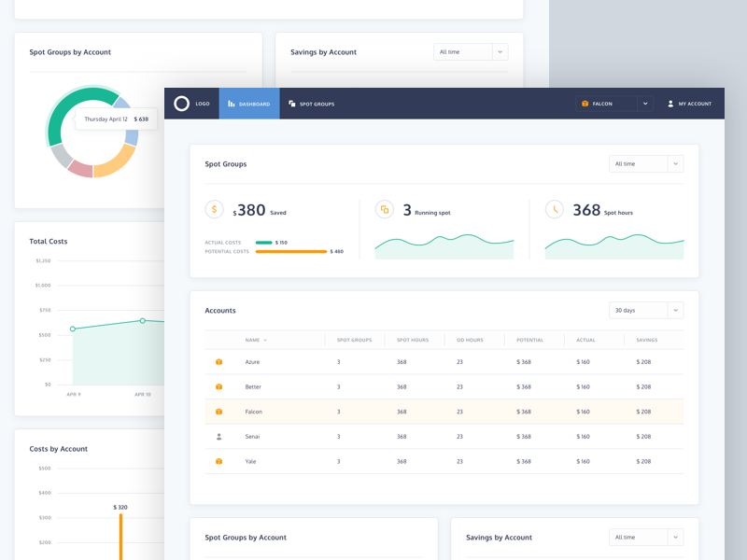Open My Account menu
This screenshot has width=747, height=560.
coord(689,104)
